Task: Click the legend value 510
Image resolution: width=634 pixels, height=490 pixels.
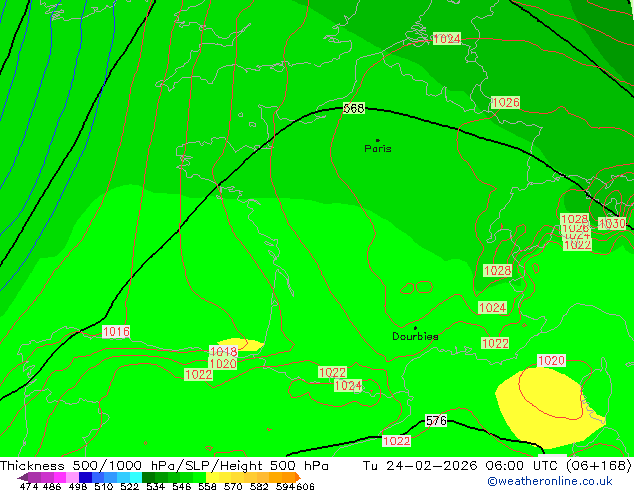Action: (104, 486)
